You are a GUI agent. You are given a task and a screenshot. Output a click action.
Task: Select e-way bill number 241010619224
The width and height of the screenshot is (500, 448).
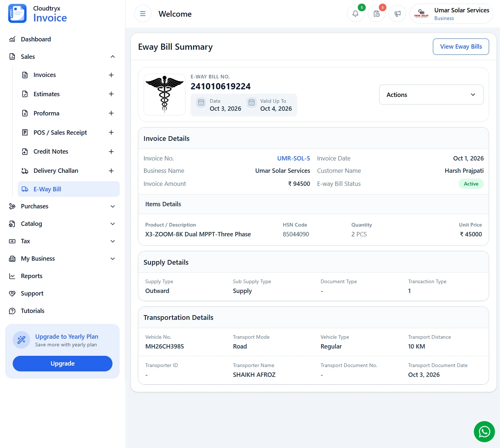click(x=221, y=86)
